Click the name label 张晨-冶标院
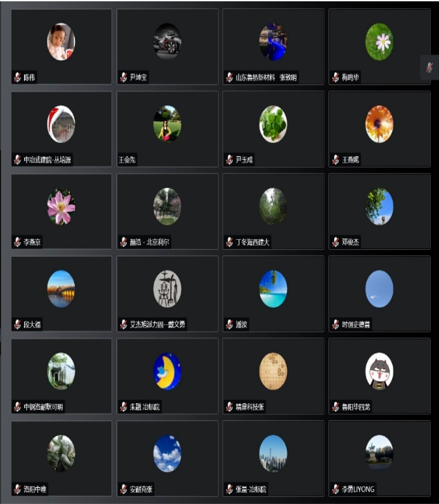Image resolution: width=439 pixels, height=504 pixels. [251, 489]
